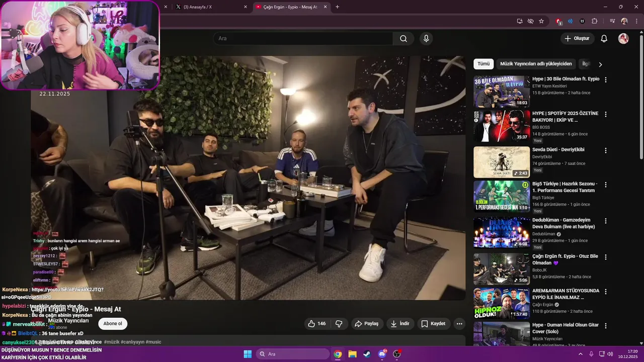The height and width of the screenshot is (362, 644).
Task: Open Discord from the taskbar
Action: (382, 354)
